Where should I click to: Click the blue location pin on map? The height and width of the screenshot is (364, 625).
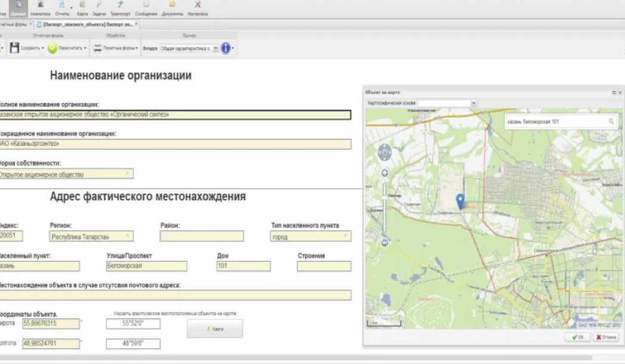click(460, 201)
